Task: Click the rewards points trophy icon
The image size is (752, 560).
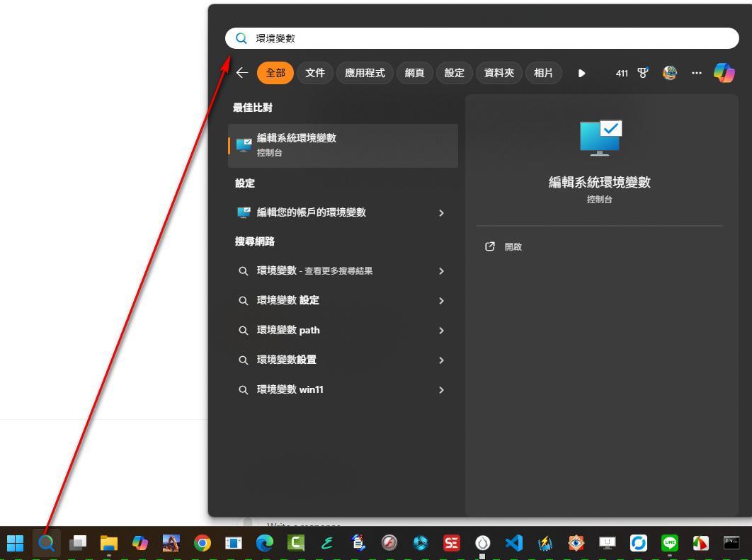Action: click(x=643, y=73)
